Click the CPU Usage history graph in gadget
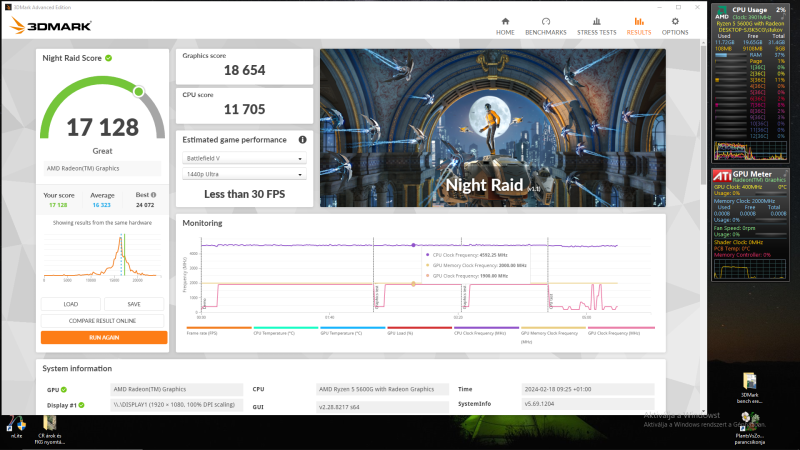800x450 pixels. point(750,151)
